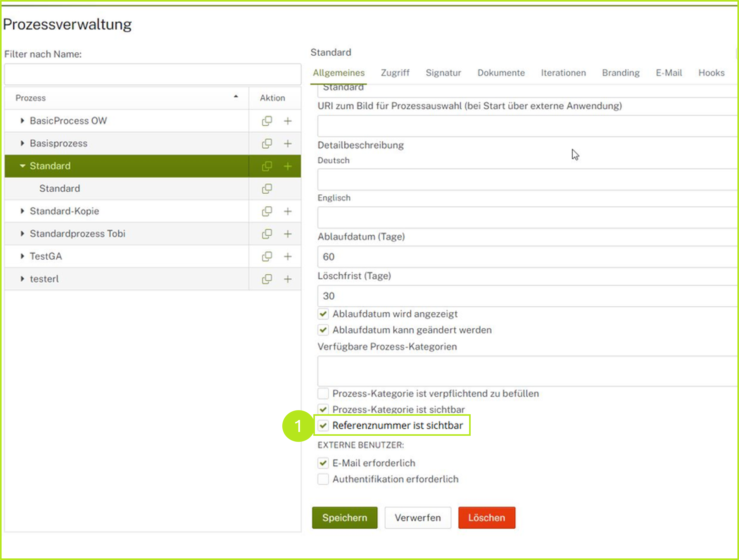Click the duplicate icon on Standard row
The width and height of the screenshot is (739, 560).
point(267,166)
